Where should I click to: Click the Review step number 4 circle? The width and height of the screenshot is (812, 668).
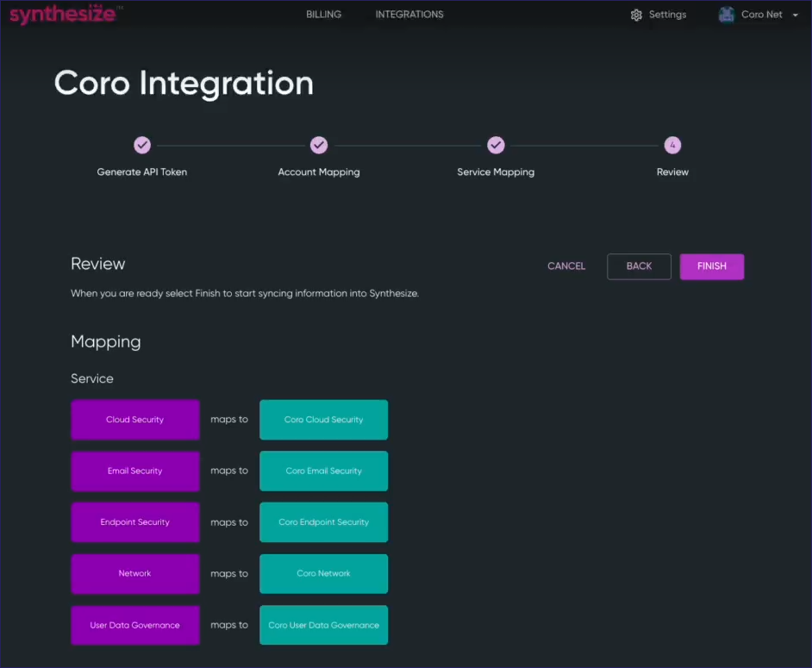(x=672, y=146)
